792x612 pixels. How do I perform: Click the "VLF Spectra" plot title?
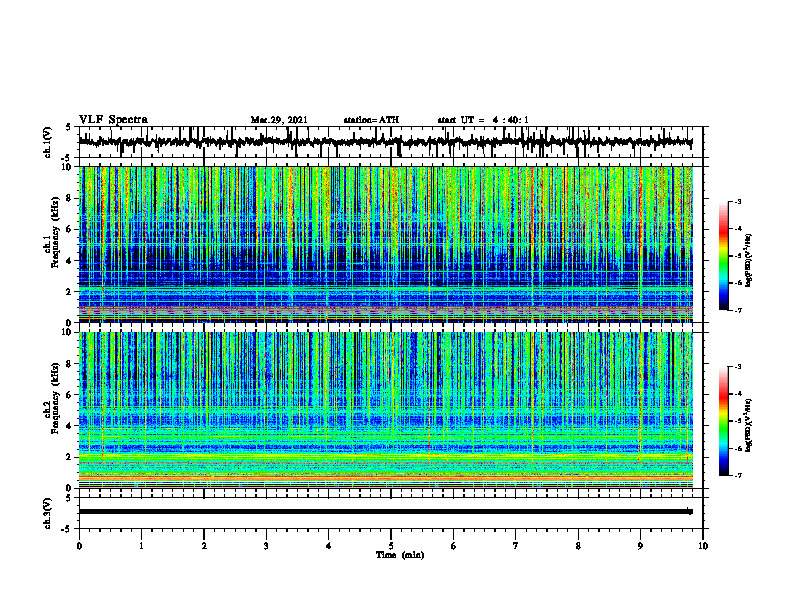point(113,120)
